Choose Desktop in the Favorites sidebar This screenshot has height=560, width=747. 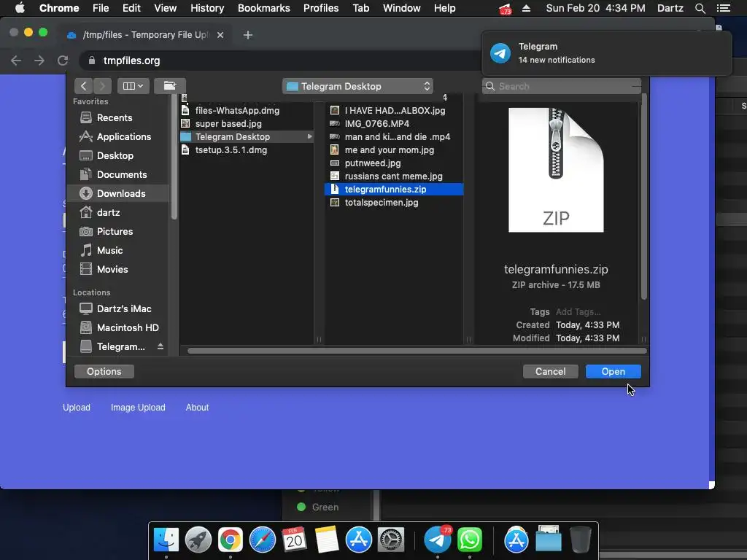click(x=115, y=156)
